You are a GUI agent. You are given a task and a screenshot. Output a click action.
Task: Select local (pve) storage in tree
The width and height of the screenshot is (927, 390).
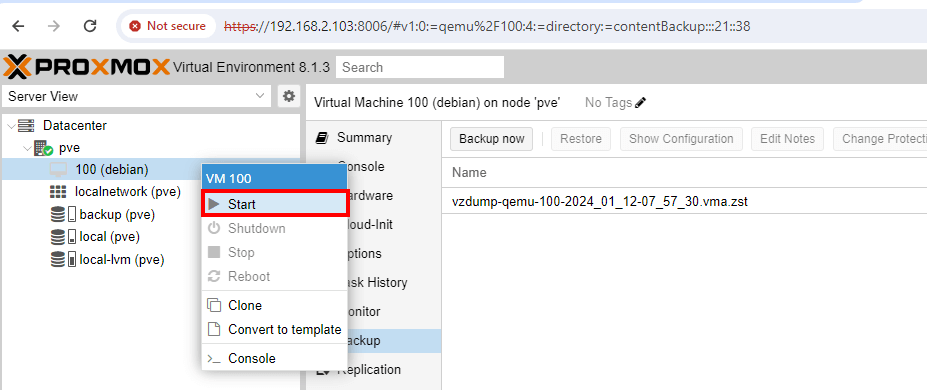pos(109,237)
